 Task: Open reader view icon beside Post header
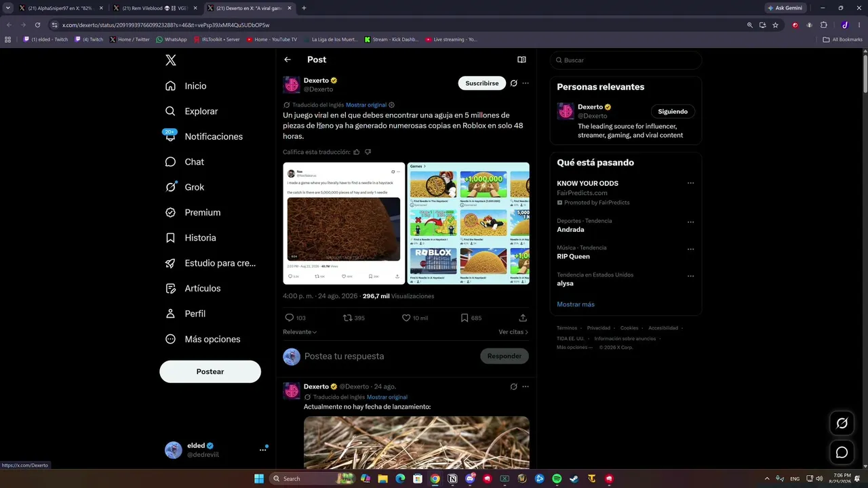click(521, 60)
